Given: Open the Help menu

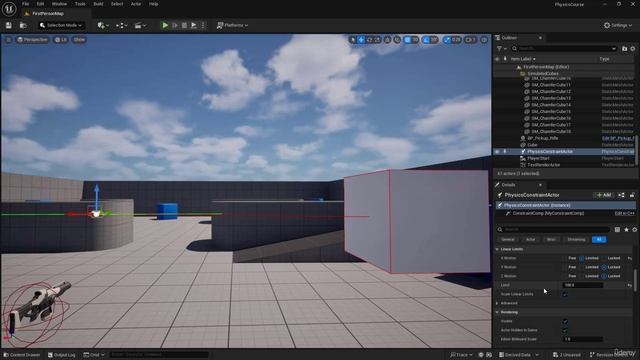Looking at the screenshot, I should tap(153, 4).
